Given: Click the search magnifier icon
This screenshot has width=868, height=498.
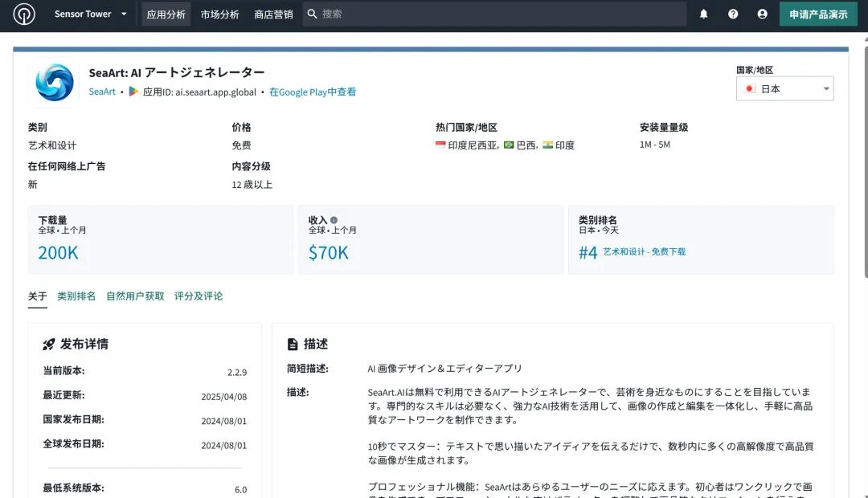Looking at the screenshot, I should (312, 14).
